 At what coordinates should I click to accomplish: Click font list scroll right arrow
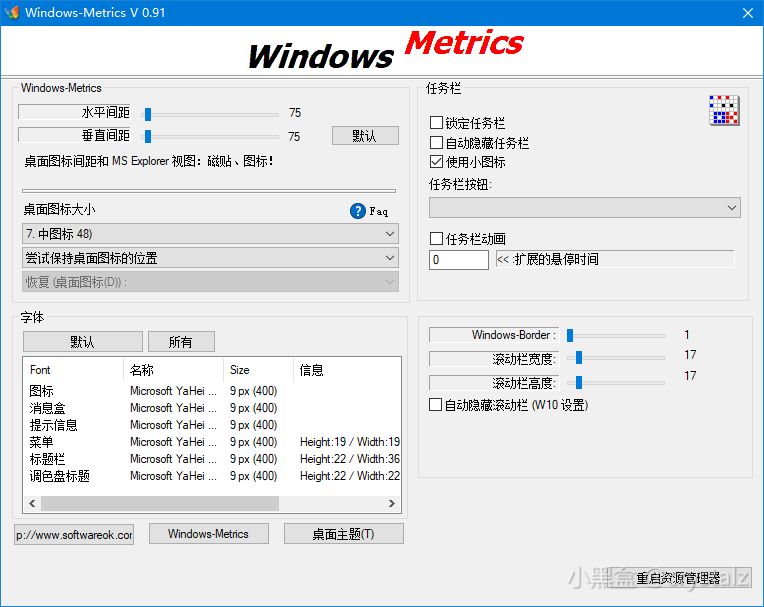point(392,503)
